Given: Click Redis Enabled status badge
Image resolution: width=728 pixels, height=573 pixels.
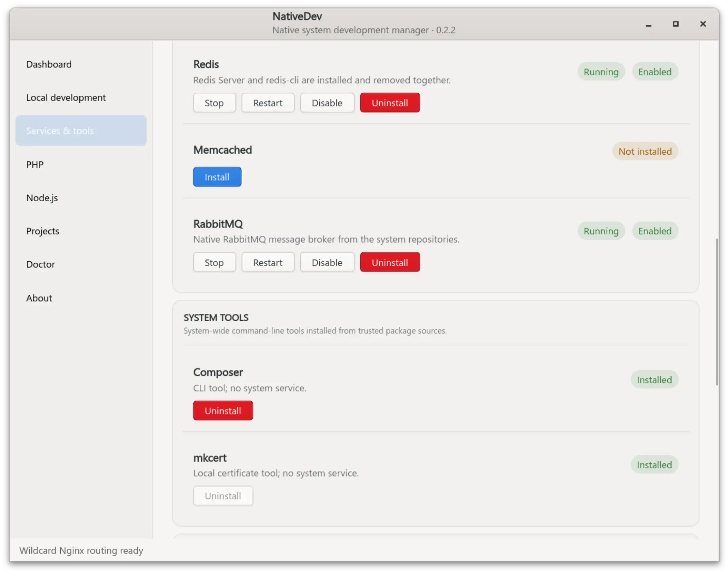Looking at the screenshot, I should coord(655,72).
